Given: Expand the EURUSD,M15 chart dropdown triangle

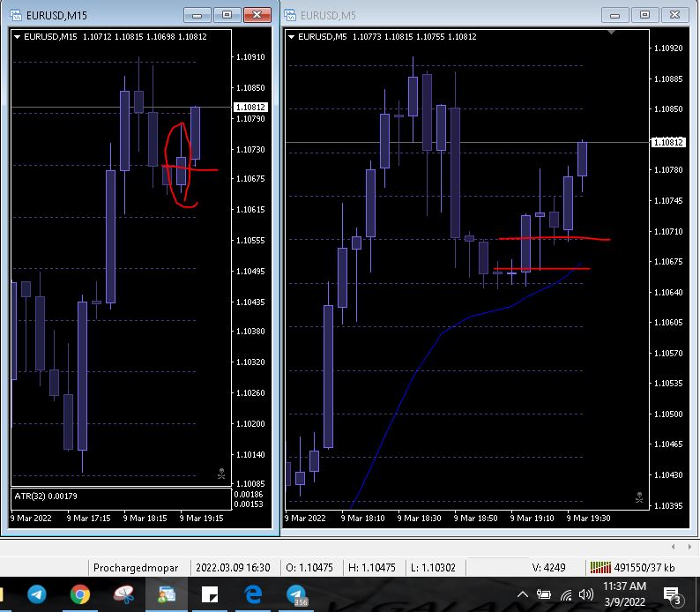Looking at the screenshot, I should click(x=17, y=37).
